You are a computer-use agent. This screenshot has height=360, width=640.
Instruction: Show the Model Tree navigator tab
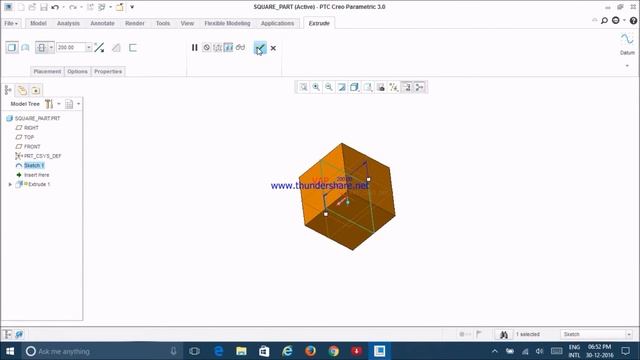(x=8, y=90)
